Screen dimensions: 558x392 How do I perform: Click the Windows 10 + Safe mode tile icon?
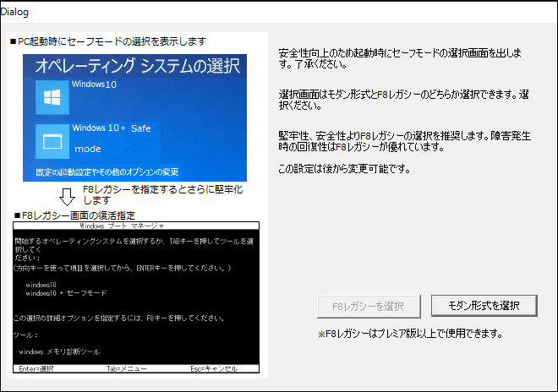[x=52, y=142]
